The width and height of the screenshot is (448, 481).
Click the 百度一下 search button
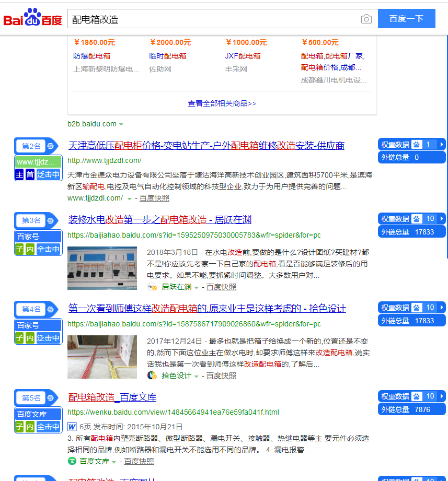406,19
